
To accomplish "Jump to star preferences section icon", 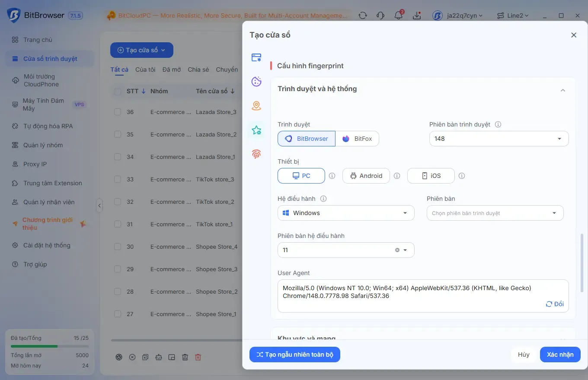I will (x=256, y=130).
